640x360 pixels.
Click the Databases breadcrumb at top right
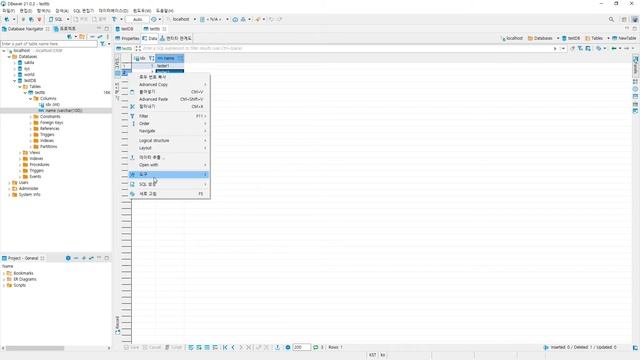tap(540, 38)
